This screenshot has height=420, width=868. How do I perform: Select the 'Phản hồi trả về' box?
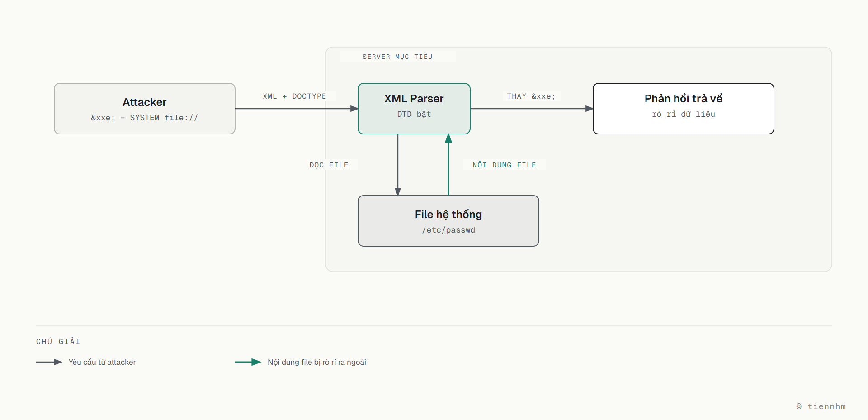coord(684,109)
